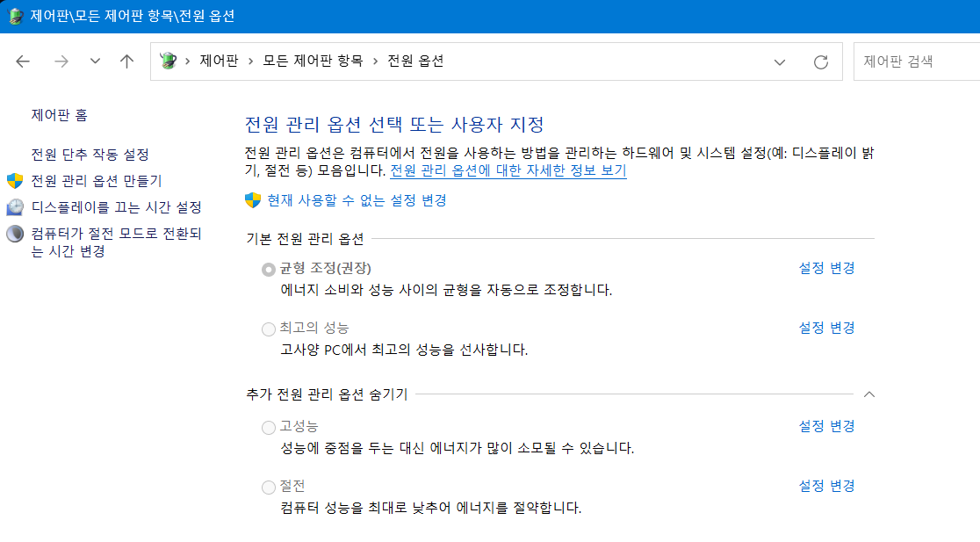Image resolution: width=980 pixels, height=542 pixels.
Task: Refresh the 전원 옵션 page
Action: 821,61
